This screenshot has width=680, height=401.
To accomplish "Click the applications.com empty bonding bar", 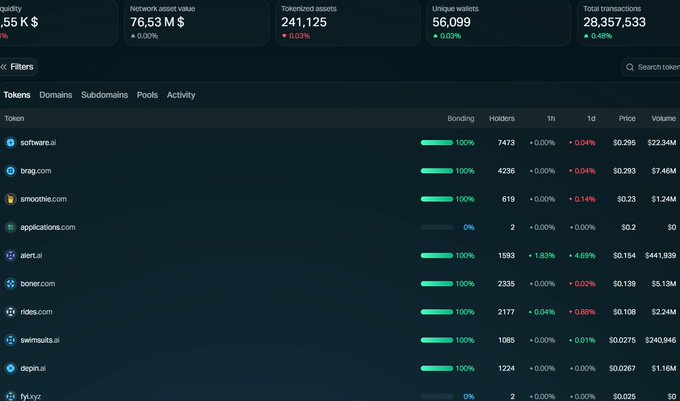I will click(437, 227).
